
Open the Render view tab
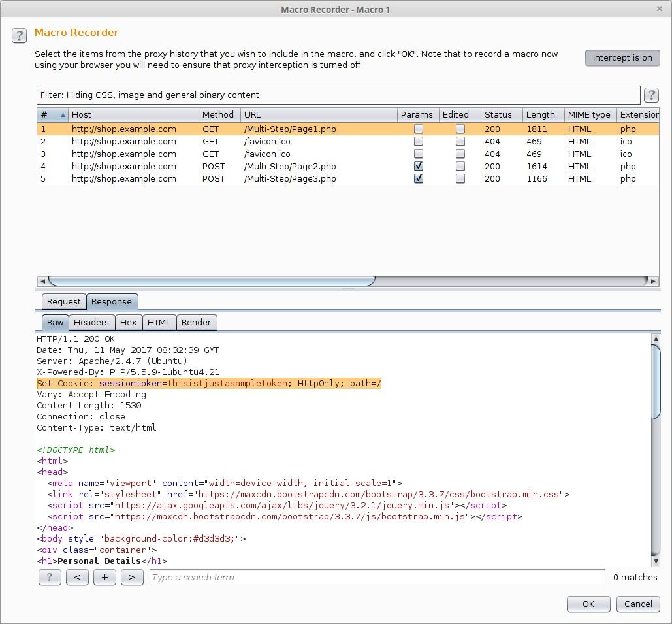tap(197, 323)
